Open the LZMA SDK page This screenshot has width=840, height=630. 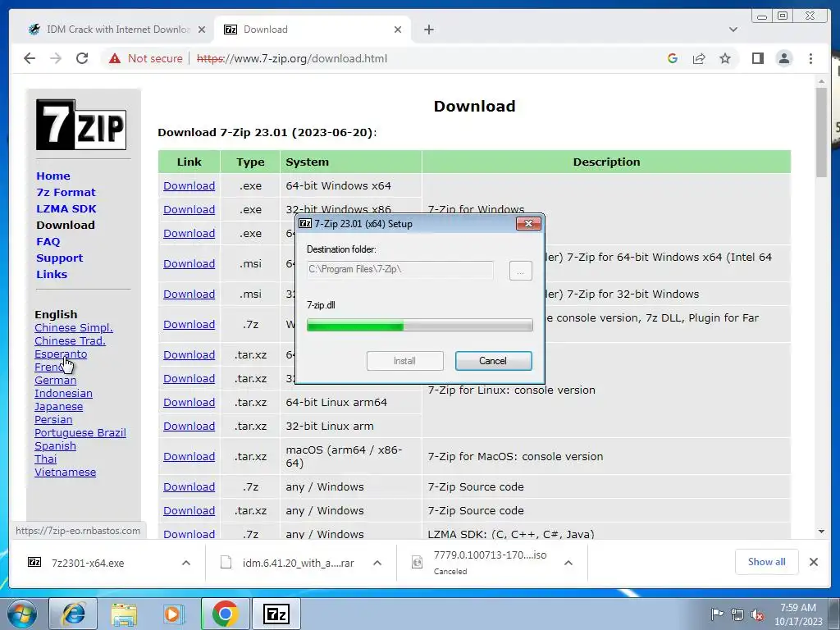66,209
